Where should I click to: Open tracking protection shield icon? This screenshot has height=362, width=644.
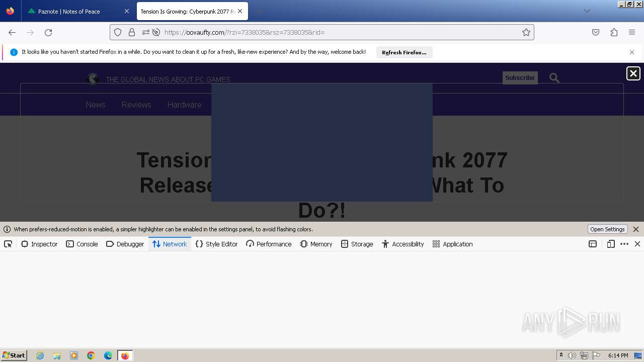[118, 32]
